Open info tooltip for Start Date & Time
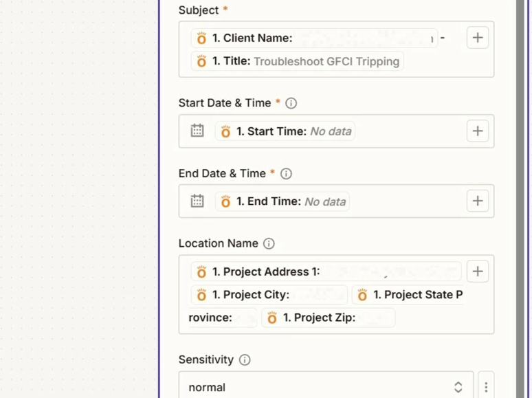This screenshot has height=398, width=532. [x=291, y=103]
